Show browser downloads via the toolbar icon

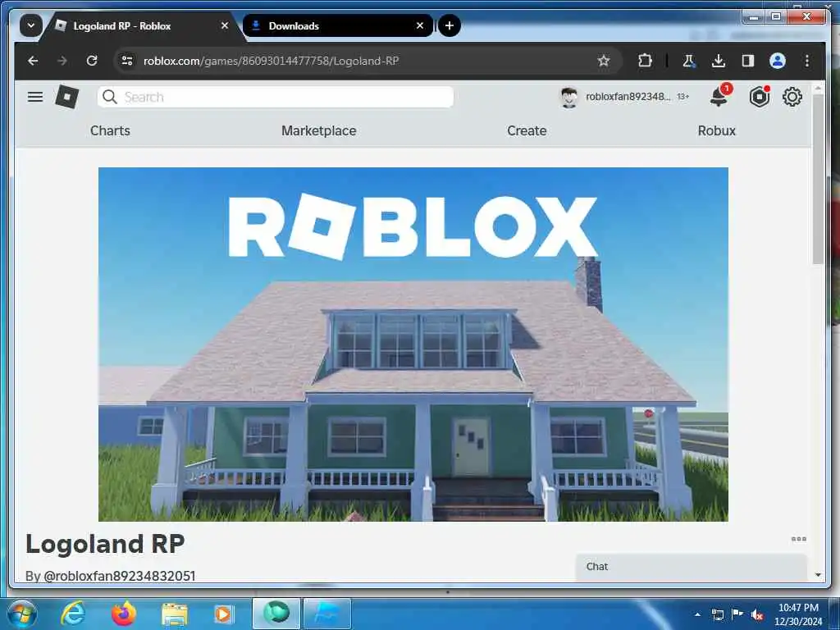pyautogui.click(x=719, y=61)
